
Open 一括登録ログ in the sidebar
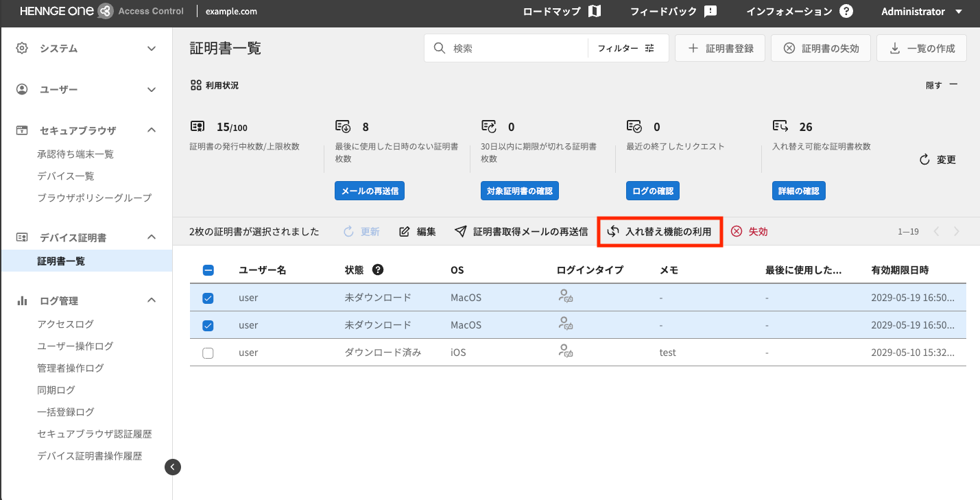pyautogui.click(x=66, y=412)
